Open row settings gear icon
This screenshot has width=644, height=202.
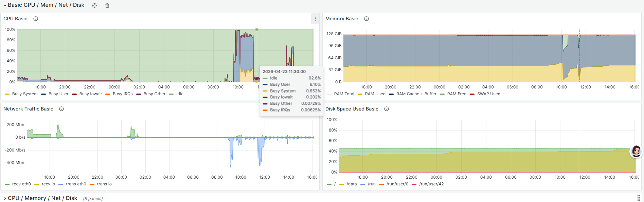94,5
